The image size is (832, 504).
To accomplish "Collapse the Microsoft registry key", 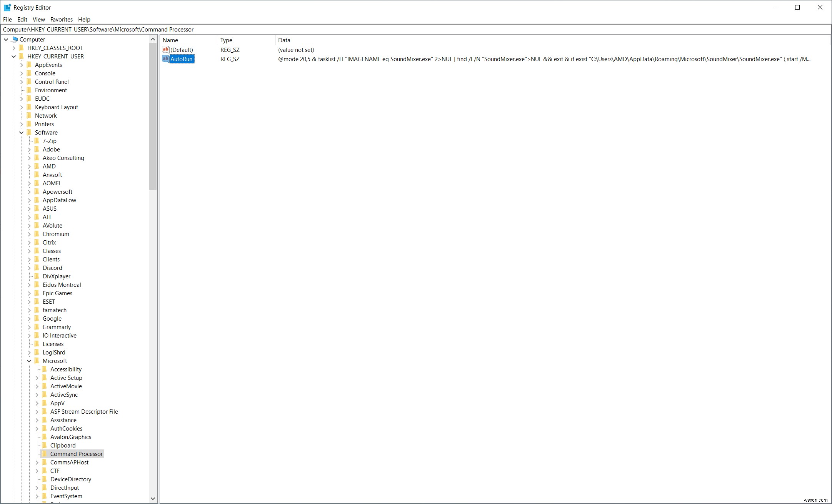I will [28, 360].
